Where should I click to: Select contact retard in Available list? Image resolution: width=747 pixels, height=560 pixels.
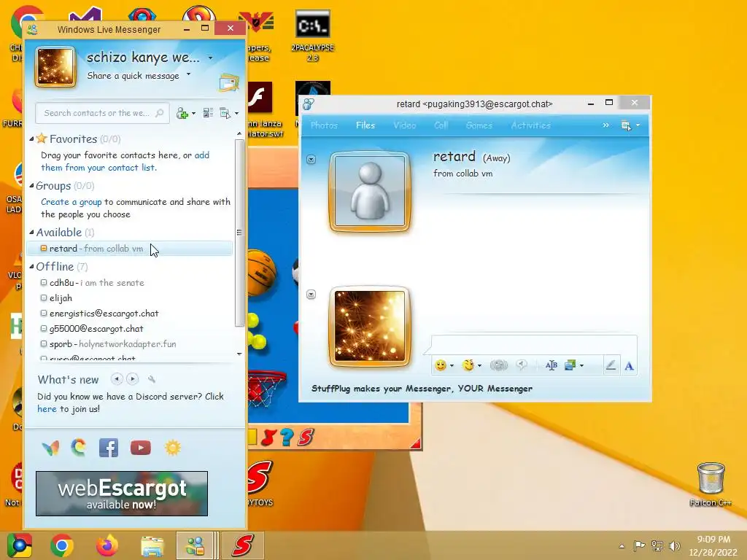click(130, 249)
